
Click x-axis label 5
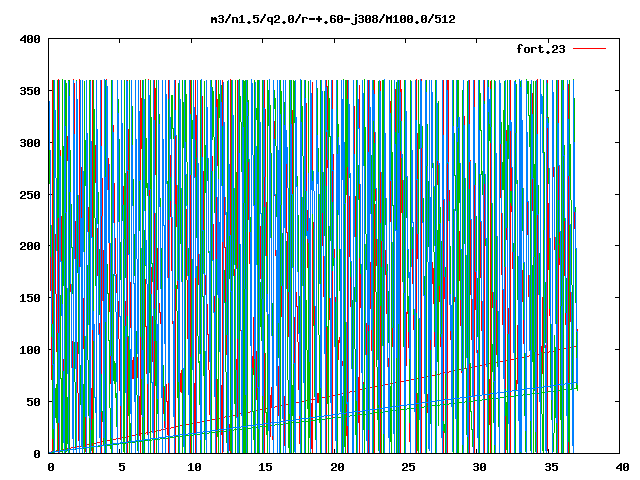tap(122, 467)
